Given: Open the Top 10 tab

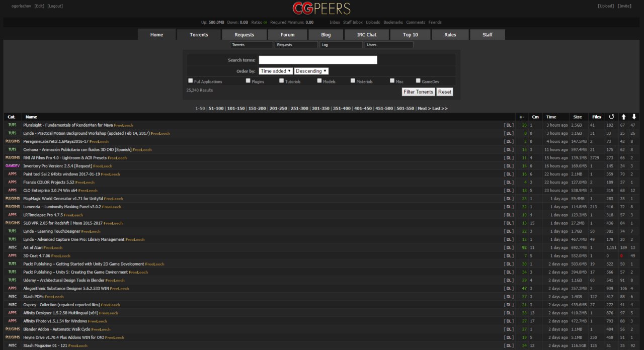Looking at the screenshot, I should coord(411,35).
